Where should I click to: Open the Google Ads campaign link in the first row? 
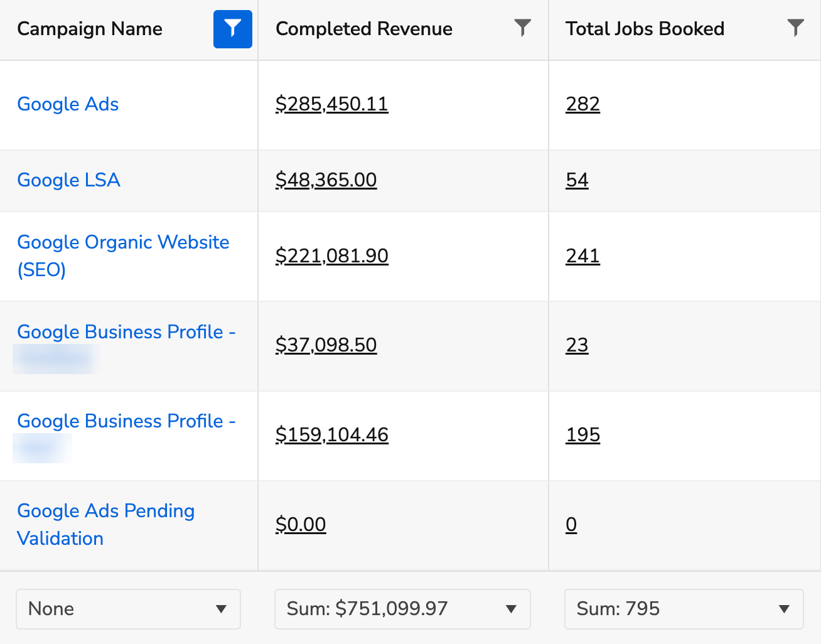click(x=68, y=104)
